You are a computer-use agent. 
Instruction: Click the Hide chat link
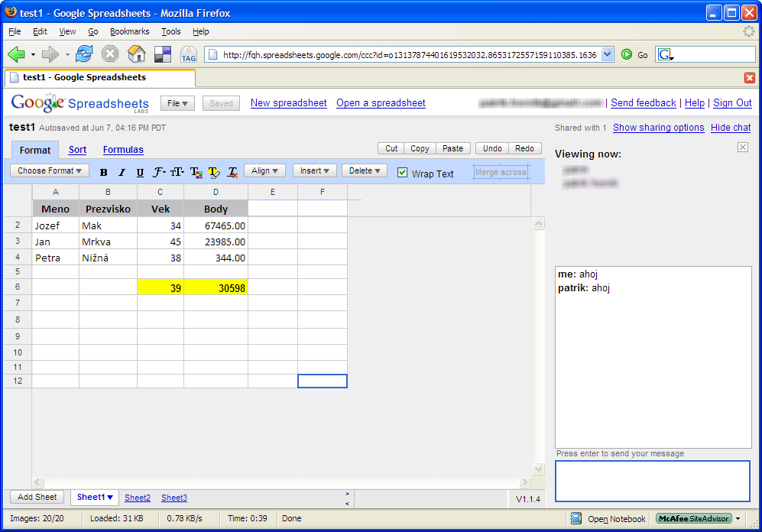click(731, 128)
